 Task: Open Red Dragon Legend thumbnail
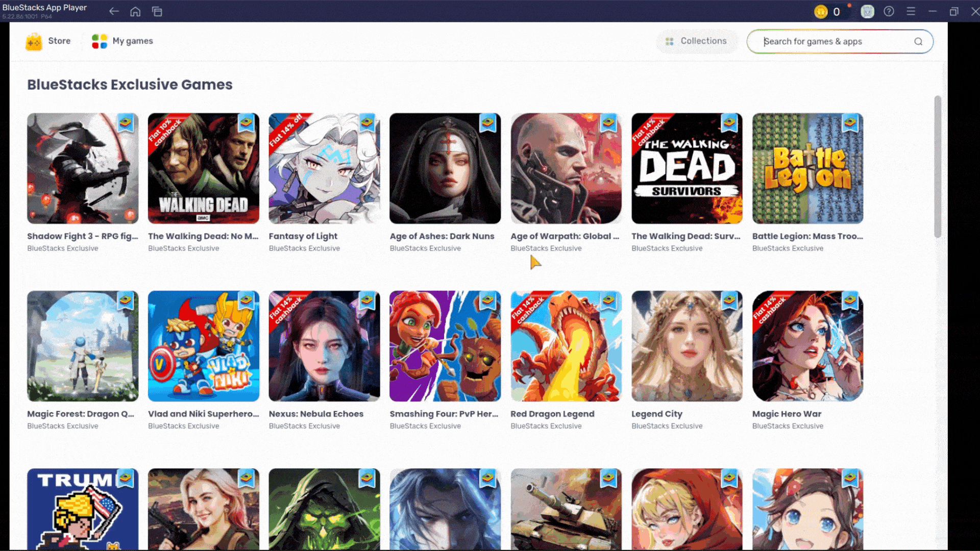(566, 346)
